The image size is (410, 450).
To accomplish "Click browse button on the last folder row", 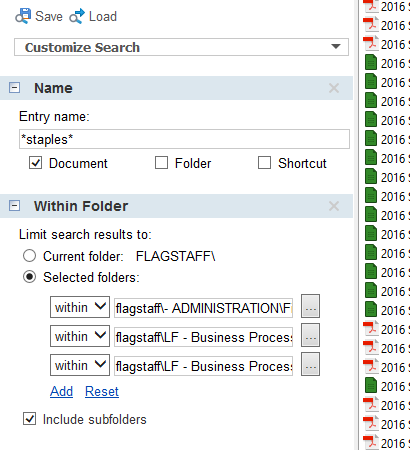I will pos(310,364).
